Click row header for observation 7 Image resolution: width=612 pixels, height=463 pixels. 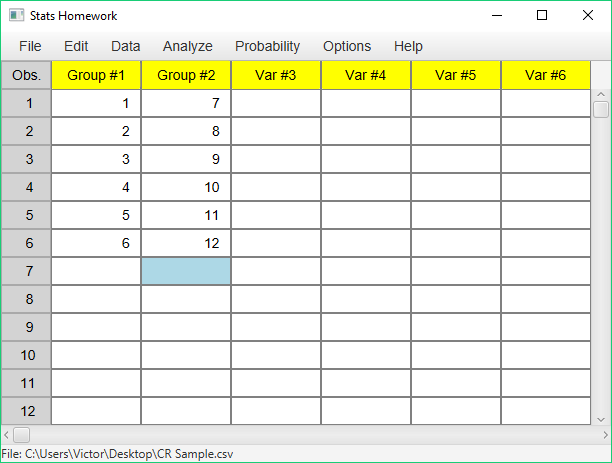pos(26,271)
